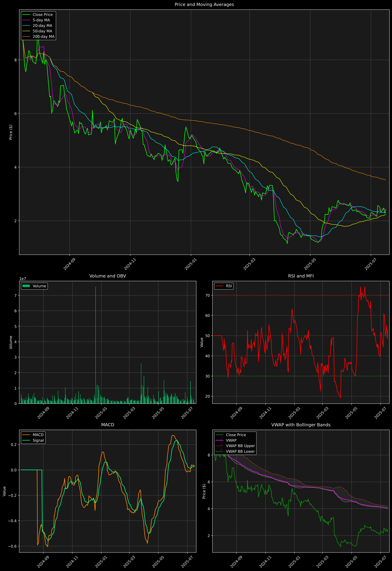This screenshot has height=571, width=392.
Task: Click the 'VWAP' legend entry
Action: pos(226,440)
